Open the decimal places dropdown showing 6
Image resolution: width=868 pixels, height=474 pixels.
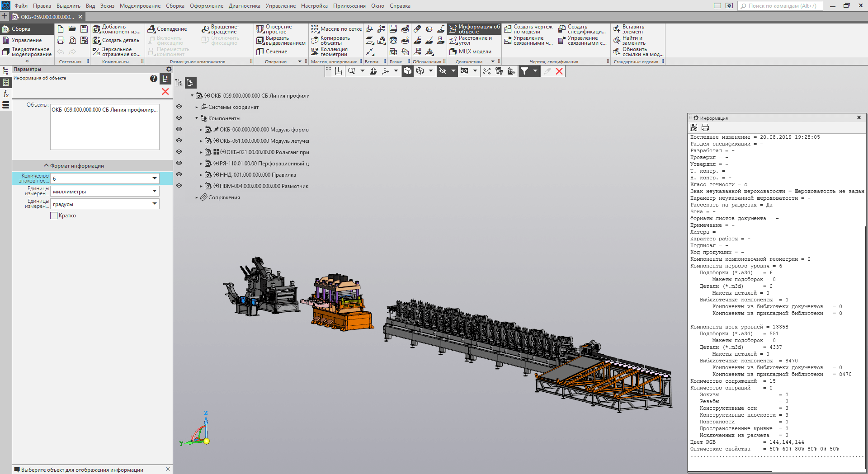click(x=155, y=178)
